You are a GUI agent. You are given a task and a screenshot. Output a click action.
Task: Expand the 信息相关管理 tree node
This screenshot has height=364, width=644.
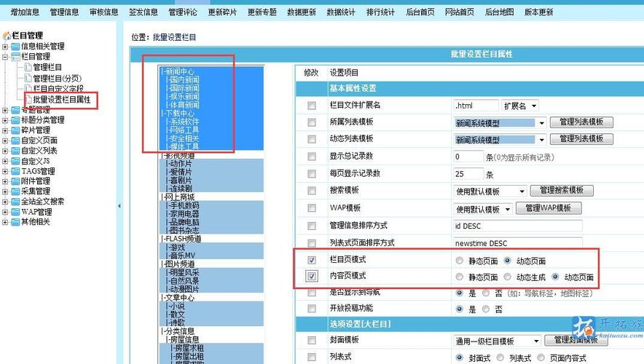[5, 47]
